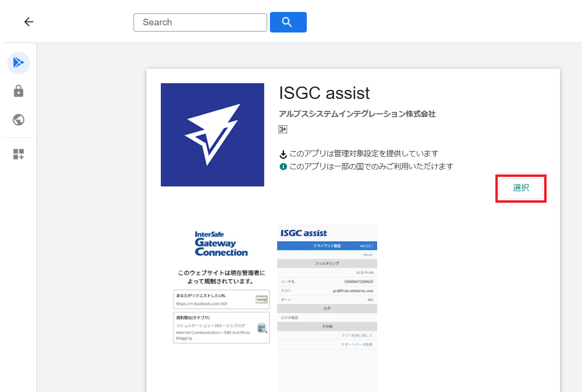Screen dimensions: 582x392
Task: Focus the Search text field
Action: 200,22
